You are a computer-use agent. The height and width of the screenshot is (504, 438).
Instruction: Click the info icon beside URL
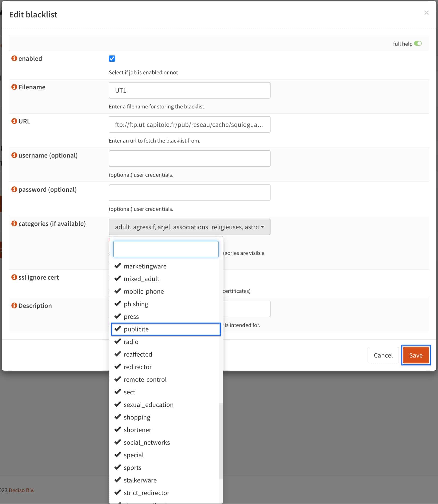pyautogui.click(x=14, y=121)
